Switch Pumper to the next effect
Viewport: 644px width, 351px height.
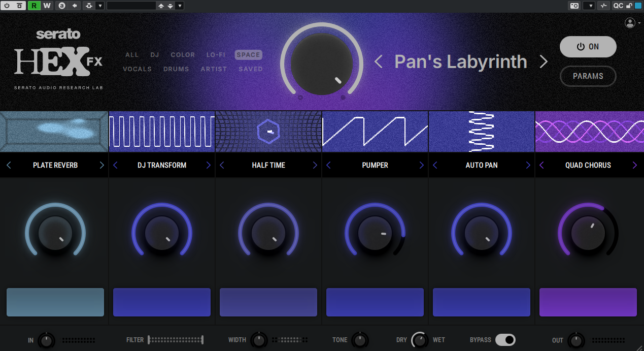coord(422,165)
